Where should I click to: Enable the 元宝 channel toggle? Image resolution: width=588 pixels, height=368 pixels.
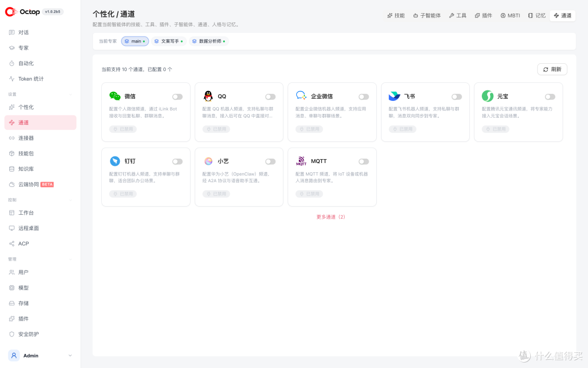click(x=550, y=97)
